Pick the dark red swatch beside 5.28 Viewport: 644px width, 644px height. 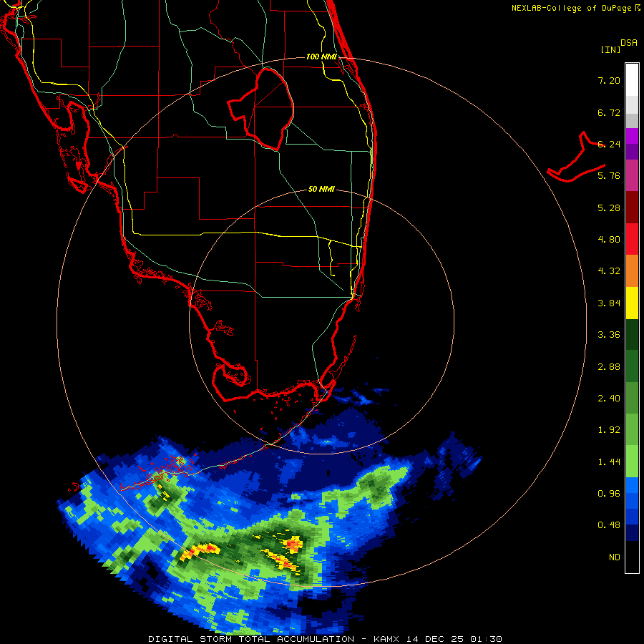(x=632, y=208)
